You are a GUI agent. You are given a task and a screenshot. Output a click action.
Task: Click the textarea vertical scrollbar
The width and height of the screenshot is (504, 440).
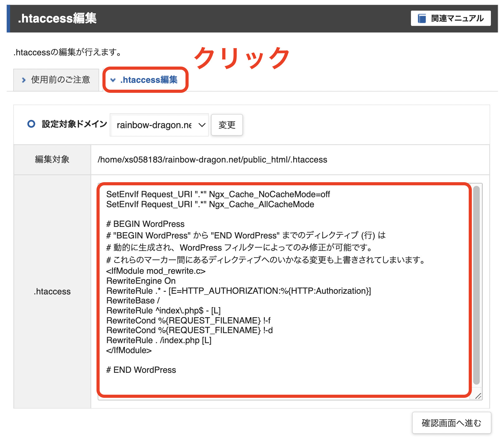[476, 285]
